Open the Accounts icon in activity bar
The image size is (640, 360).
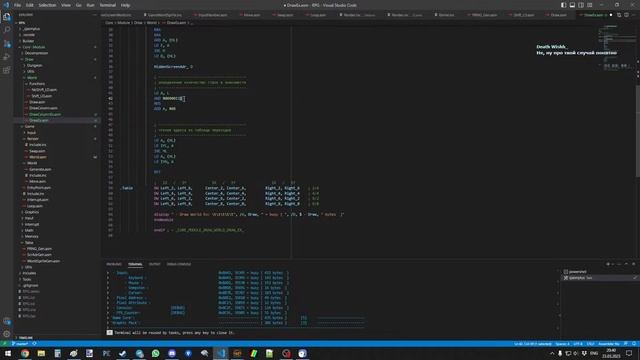(7, 321)
